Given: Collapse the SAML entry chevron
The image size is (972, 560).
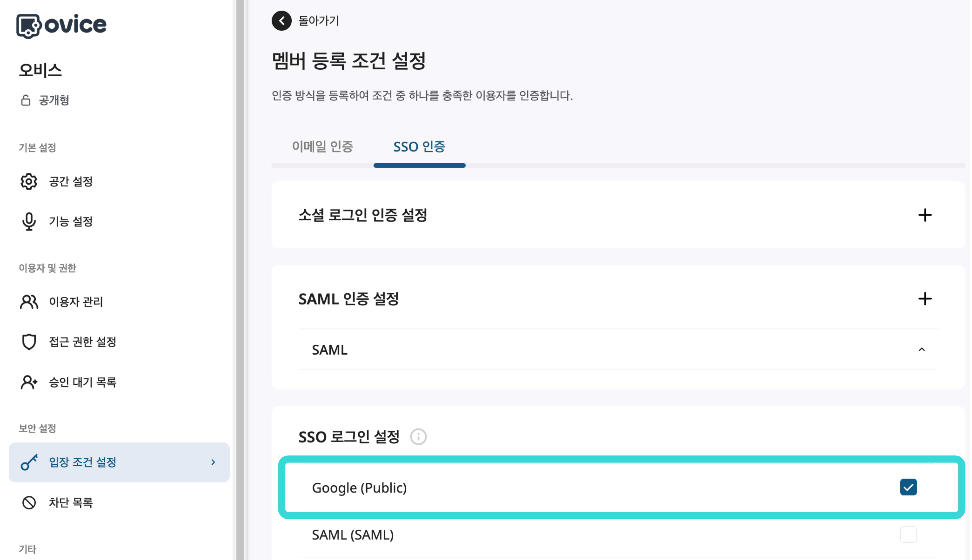Looking at the screenshot, I should 922,349.
